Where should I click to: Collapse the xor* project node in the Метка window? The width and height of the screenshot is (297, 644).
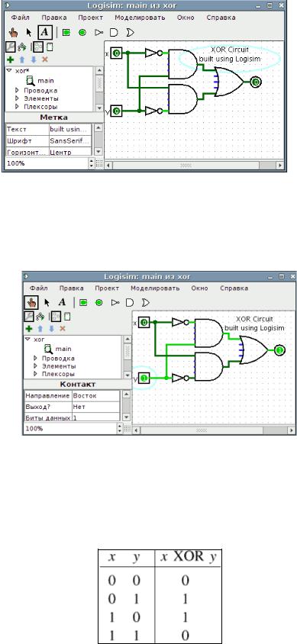coord(9,70)
